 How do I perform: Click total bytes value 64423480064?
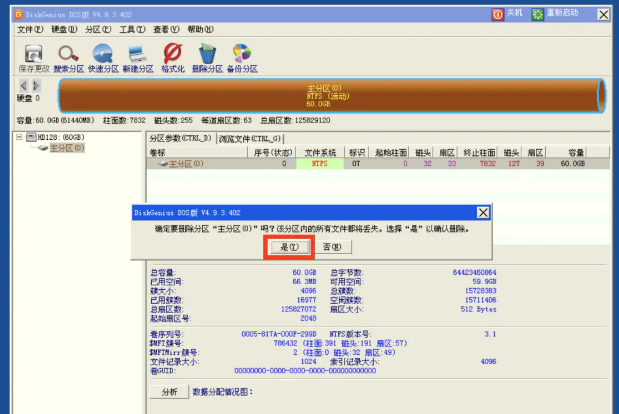click(475, 272)
